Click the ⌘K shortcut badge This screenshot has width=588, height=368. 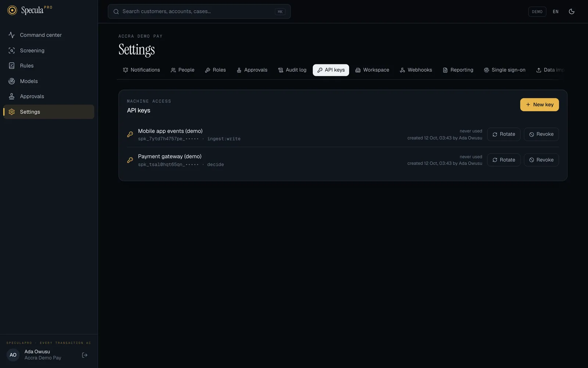280,11
